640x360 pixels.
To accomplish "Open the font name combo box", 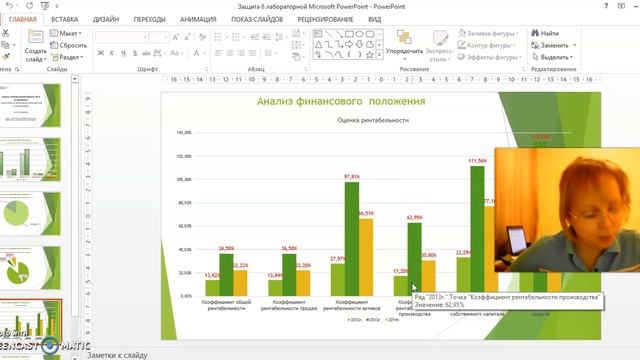I will [121, 38].
